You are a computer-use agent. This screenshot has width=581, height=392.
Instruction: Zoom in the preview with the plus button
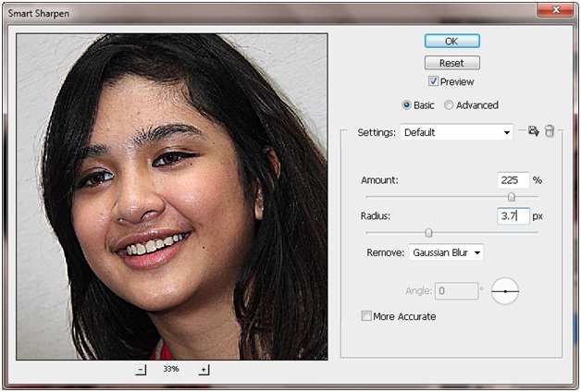pos(204,370)
